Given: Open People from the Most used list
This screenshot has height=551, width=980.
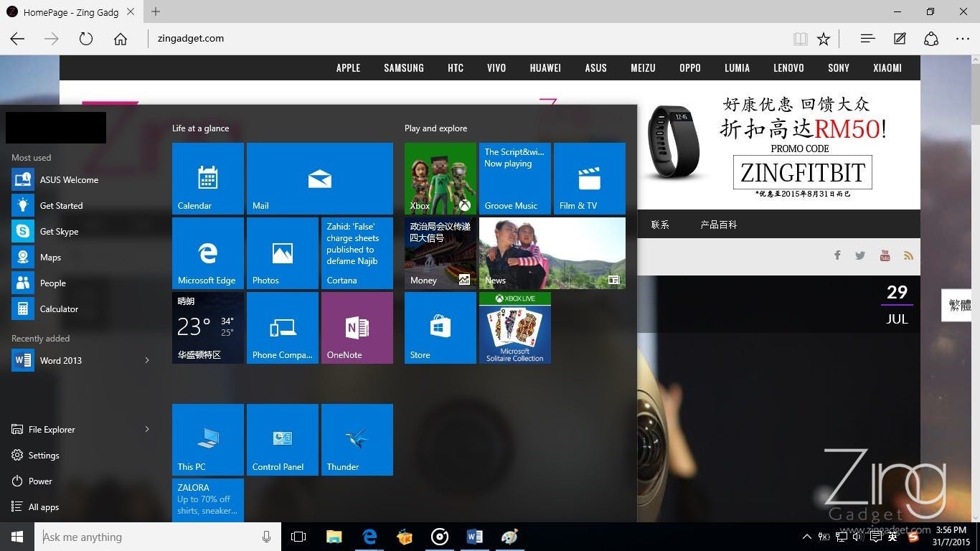Looking at the screenshot, I should tap(52, 283).
